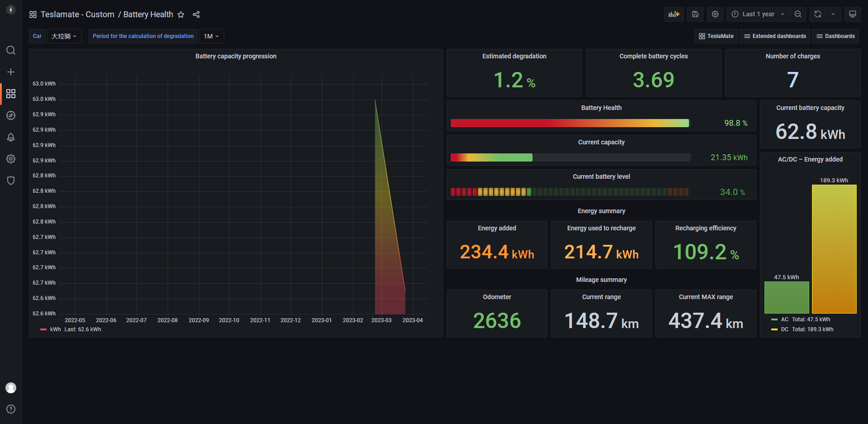Click the 47.5 kWh AC bar
Viewport: 868px width, 424px height.
[x=787, y=297]
